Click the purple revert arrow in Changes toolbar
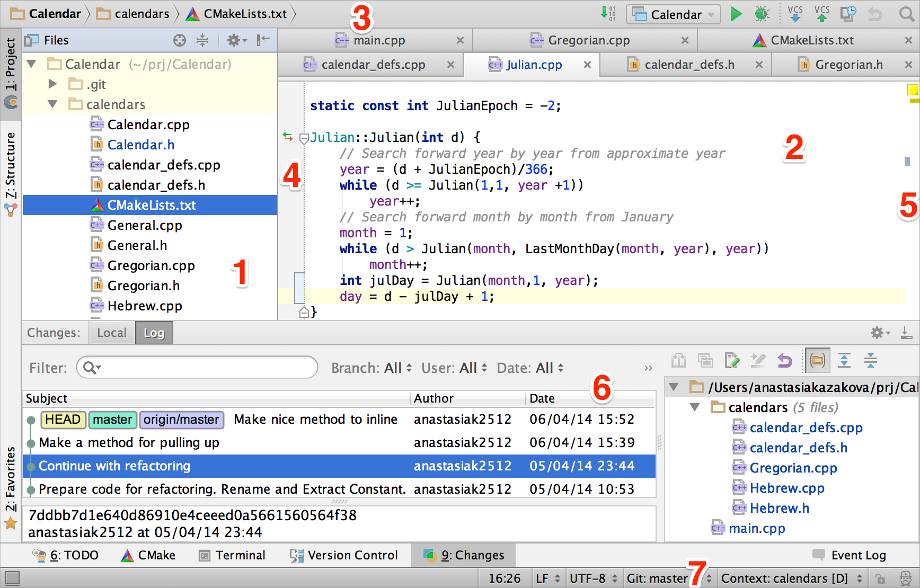This screenshot has height=588, width=920. click(784, 361)
